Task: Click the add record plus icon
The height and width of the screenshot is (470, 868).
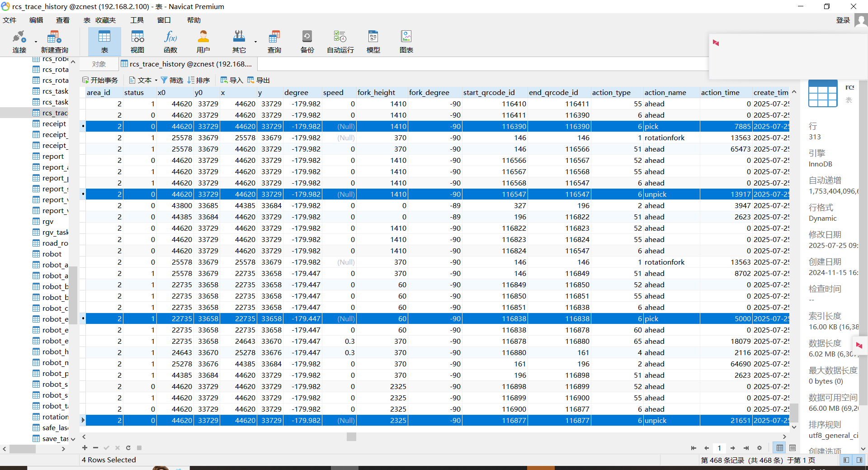Action: [85, 448]
